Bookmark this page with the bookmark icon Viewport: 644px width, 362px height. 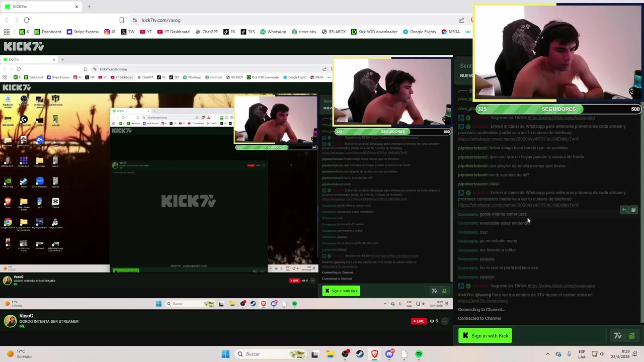pyautogui.click(x=121, y=20)
